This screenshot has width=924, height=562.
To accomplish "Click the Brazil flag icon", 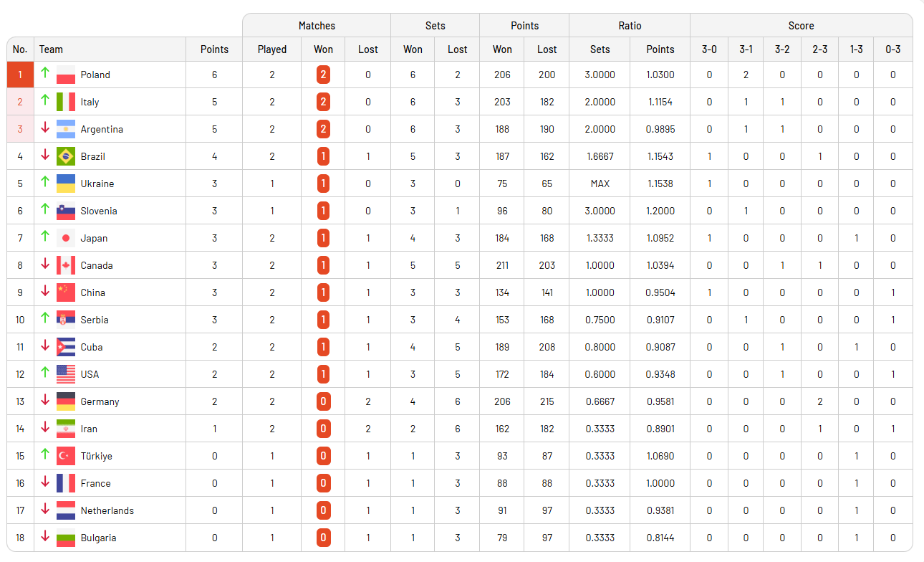I will pyautogui.click(x=66, y=156).
